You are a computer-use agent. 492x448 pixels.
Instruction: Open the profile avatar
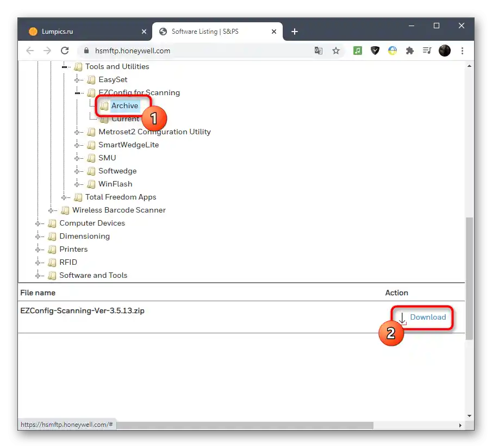(445, 51)
